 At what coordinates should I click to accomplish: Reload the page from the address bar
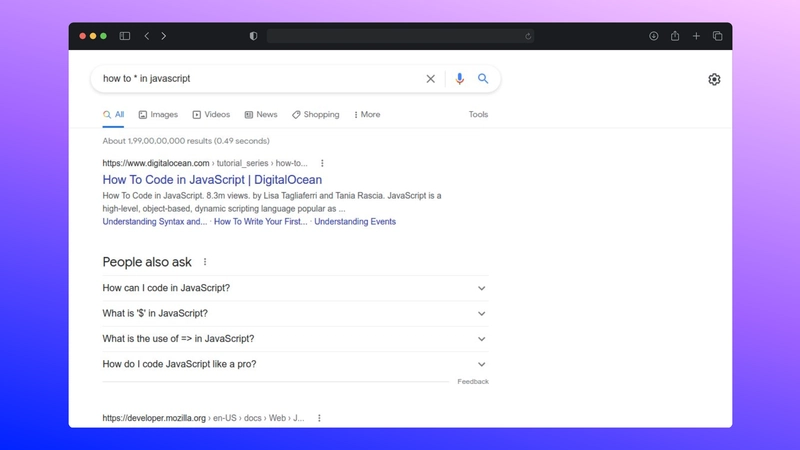[x=528, y=36]
